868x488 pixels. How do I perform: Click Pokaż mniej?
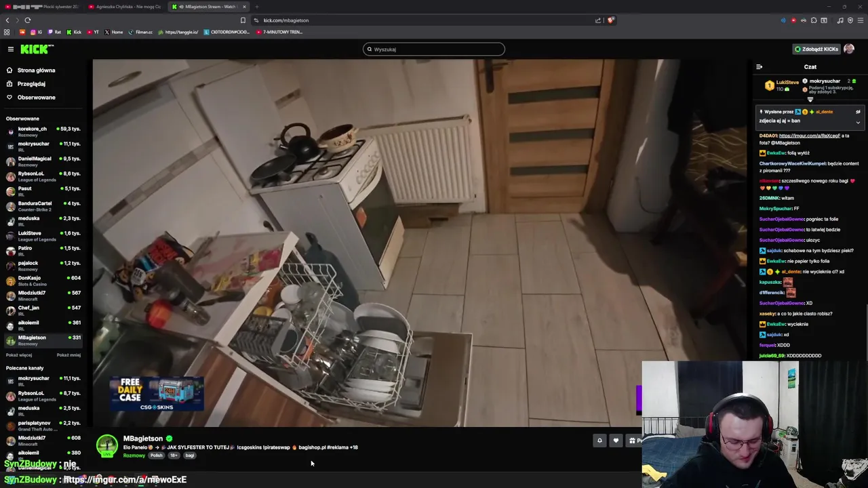(x=68, y=355)
